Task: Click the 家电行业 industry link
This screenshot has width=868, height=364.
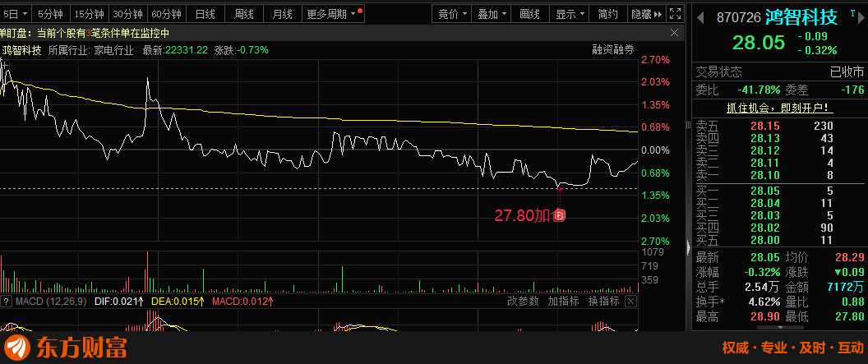Action: tap(113, 50)
